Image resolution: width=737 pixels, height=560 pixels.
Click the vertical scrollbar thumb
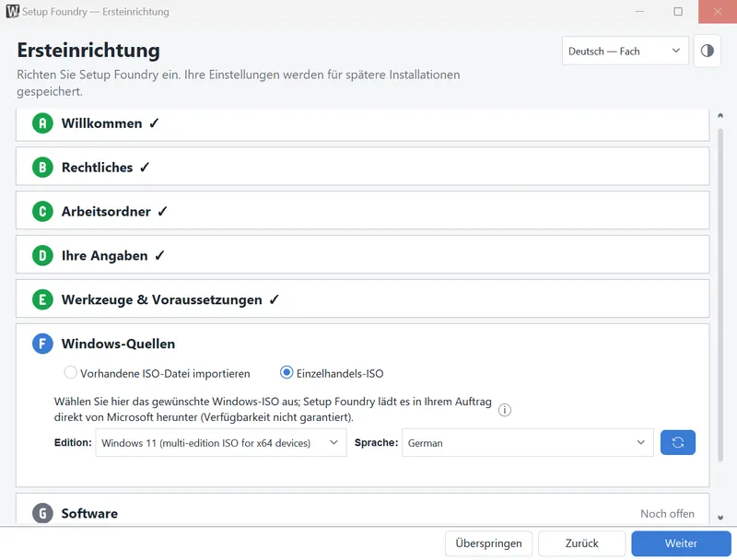pyautogui.click(x=720, y=295)
